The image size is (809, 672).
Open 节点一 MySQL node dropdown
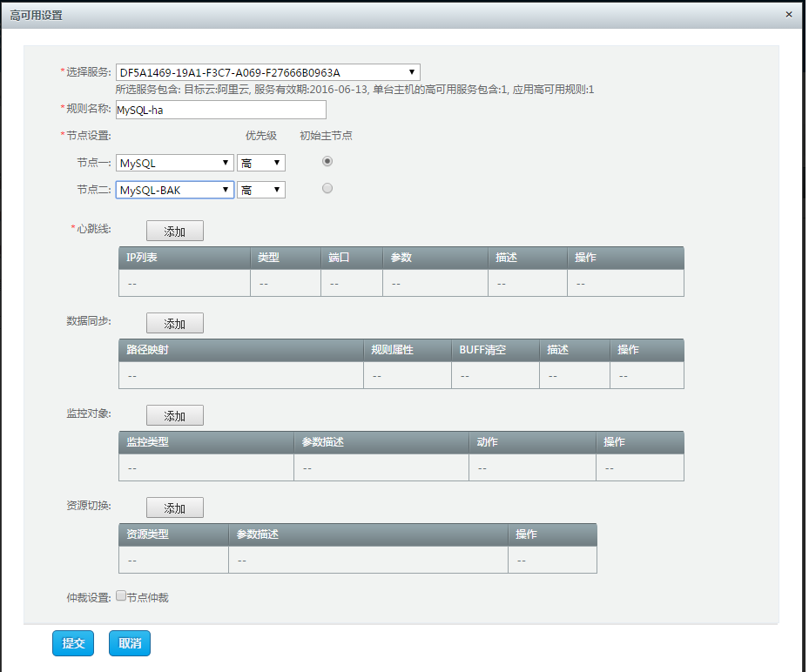coord(175,163)
